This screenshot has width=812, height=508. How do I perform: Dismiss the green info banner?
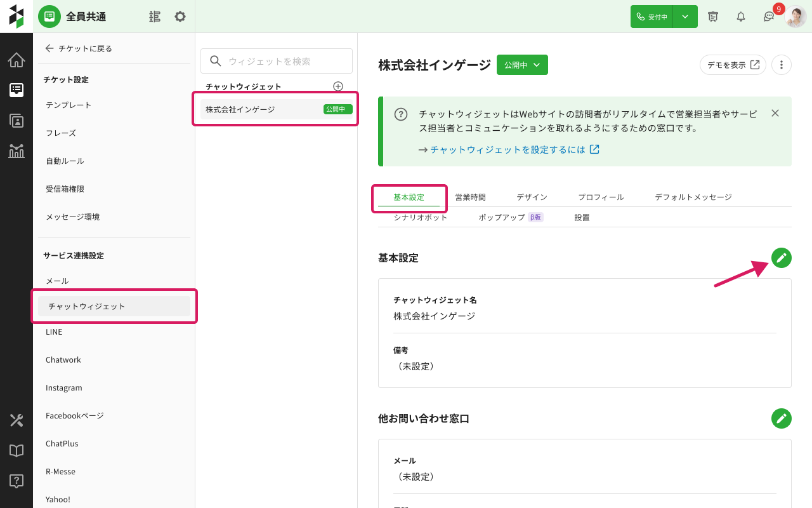775,114
